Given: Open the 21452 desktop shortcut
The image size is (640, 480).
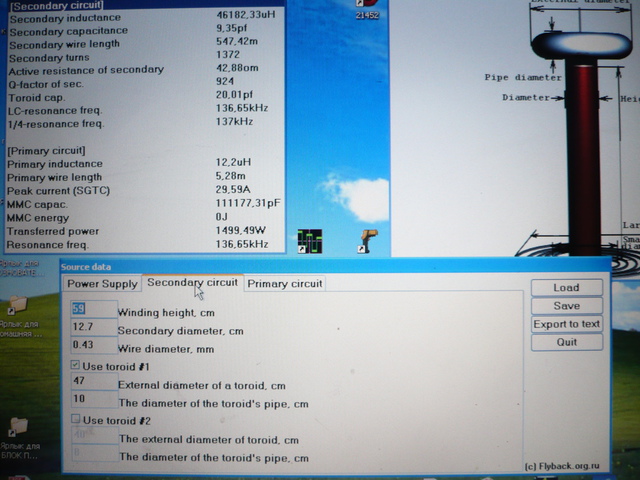Looking at the screenshot, I should pos(367,8).
